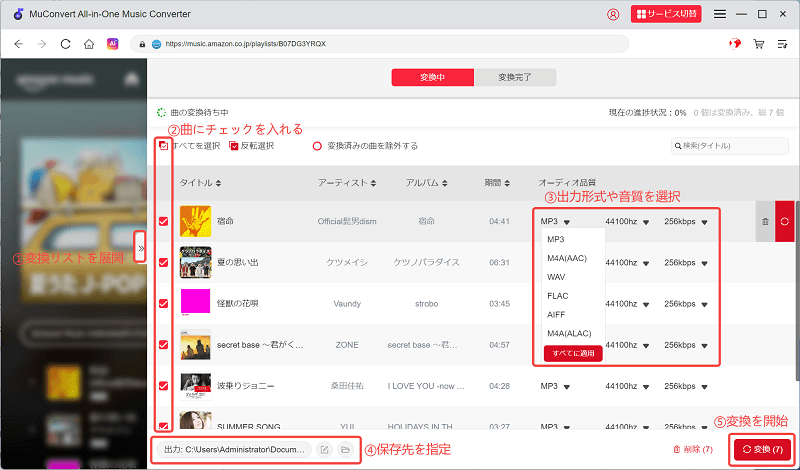The height and width of the screenshot is (470, 800).
Task: Click the 夏の思い出 album thumbnail
Action: 195,262
